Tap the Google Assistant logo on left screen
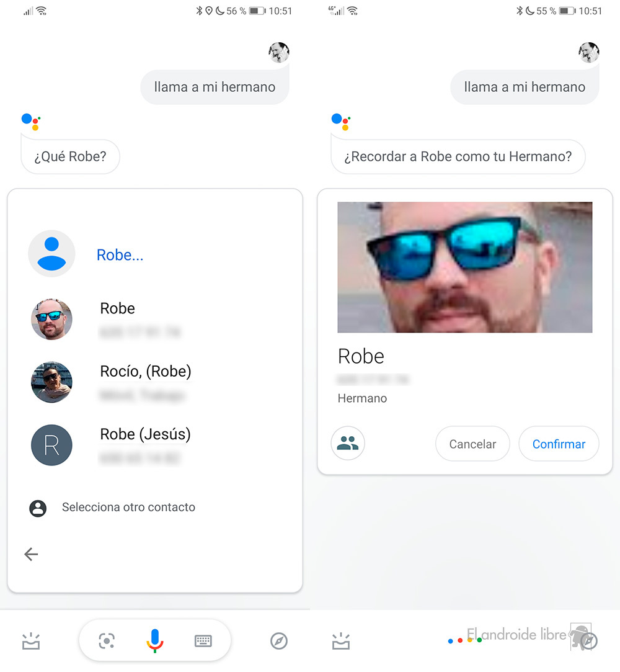620x672 pixels. (31, 121)
